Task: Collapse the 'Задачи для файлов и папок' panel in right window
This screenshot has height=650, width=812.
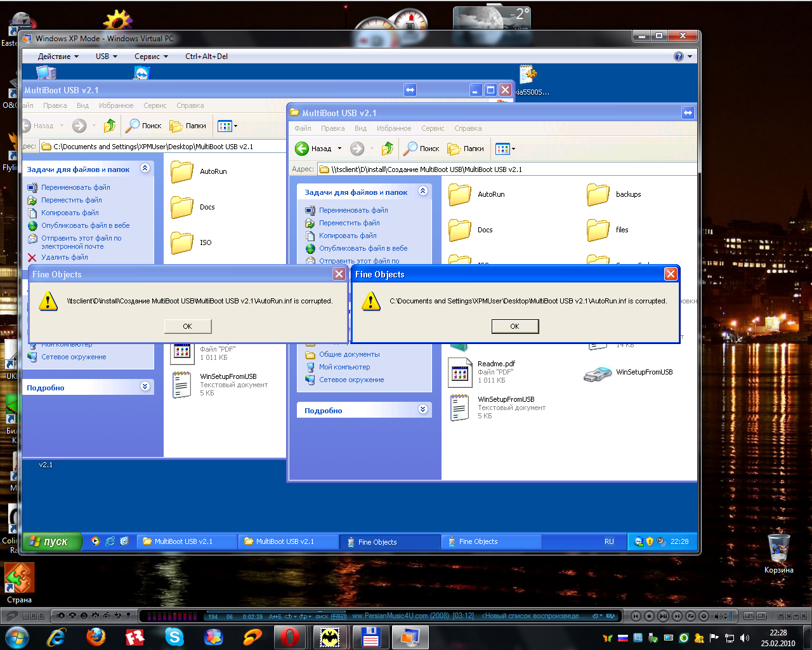Action: [x=423, y=191]
